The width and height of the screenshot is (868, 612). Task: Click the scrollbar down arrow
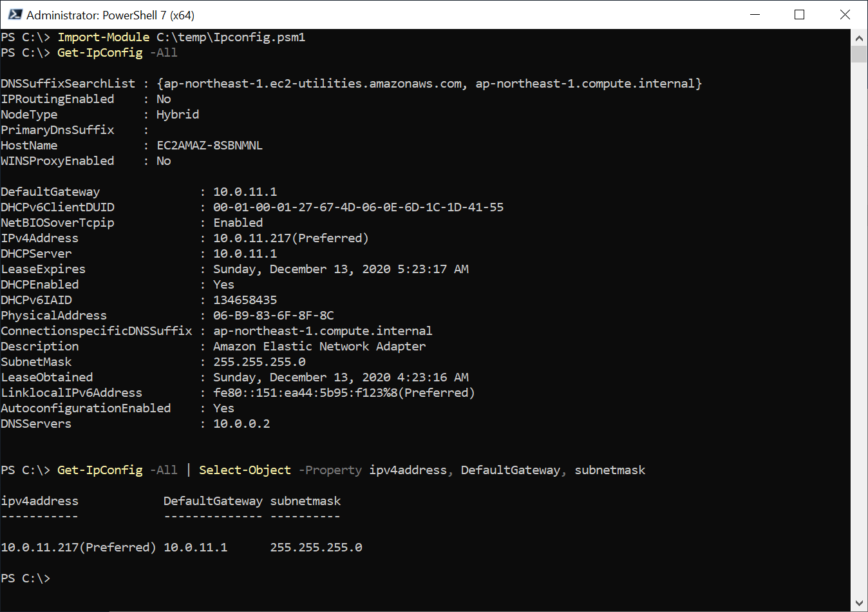point(860,604)
